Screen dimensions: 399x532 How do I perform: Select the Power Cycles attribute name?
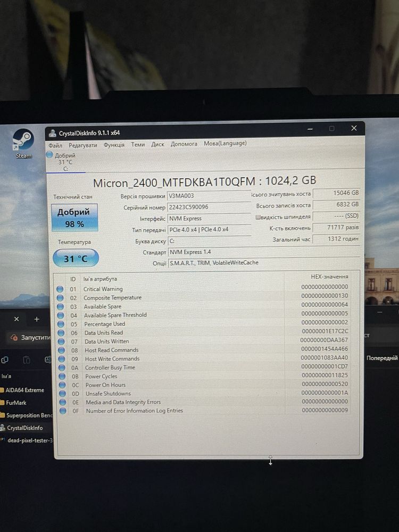point(101,376)
